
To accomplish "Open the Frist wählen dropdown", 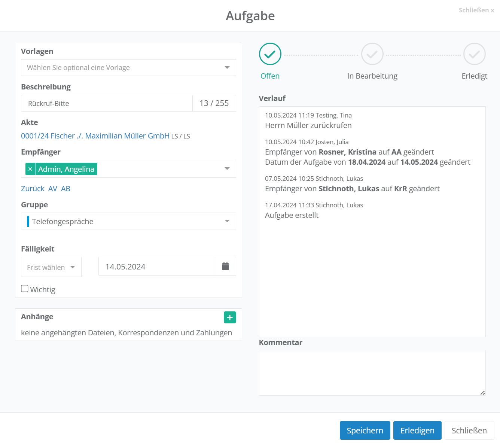I will click(x=51, y=267).
